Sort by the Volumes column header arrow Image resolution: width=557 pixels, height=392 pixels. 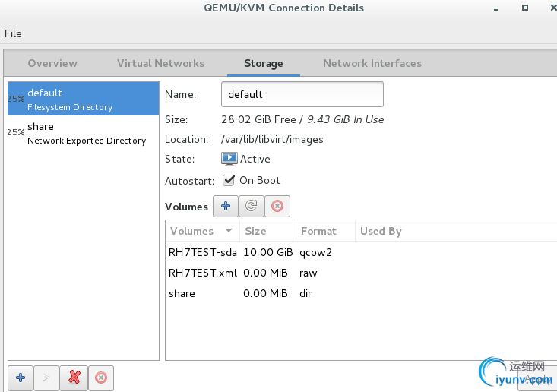[x=228, y=231]
